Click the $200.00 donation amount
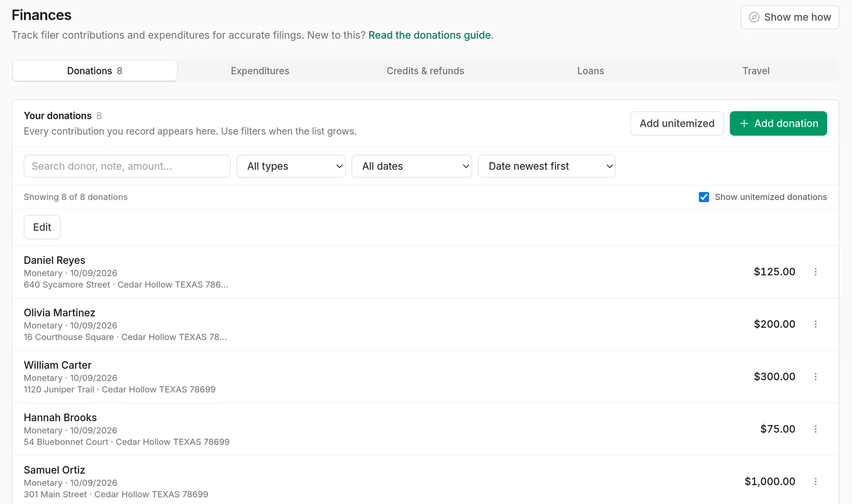The width and height of the screenshot is (852, 504). pos(774,324)
